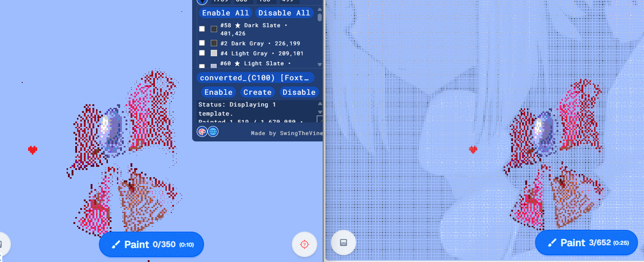Enable the #4 Light Gray checkbox
The width and height of the screenshot is (644, 262).
pos(202,53)
